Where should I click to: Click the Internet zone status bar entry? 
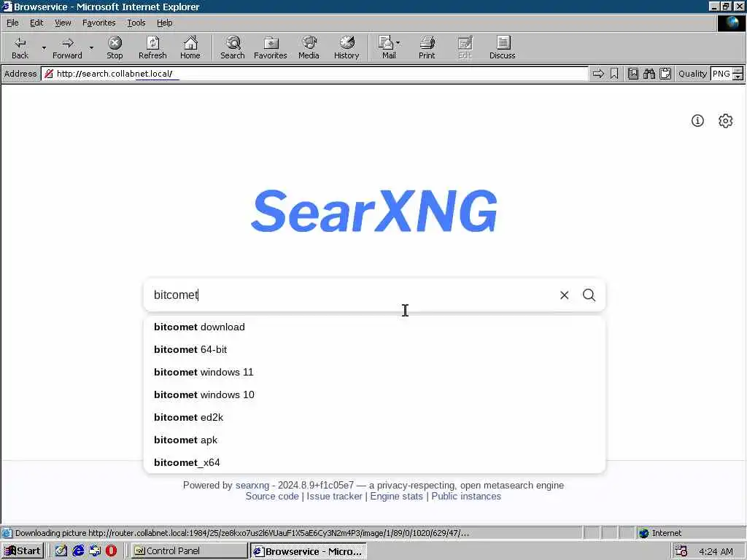tap(660, 533)
